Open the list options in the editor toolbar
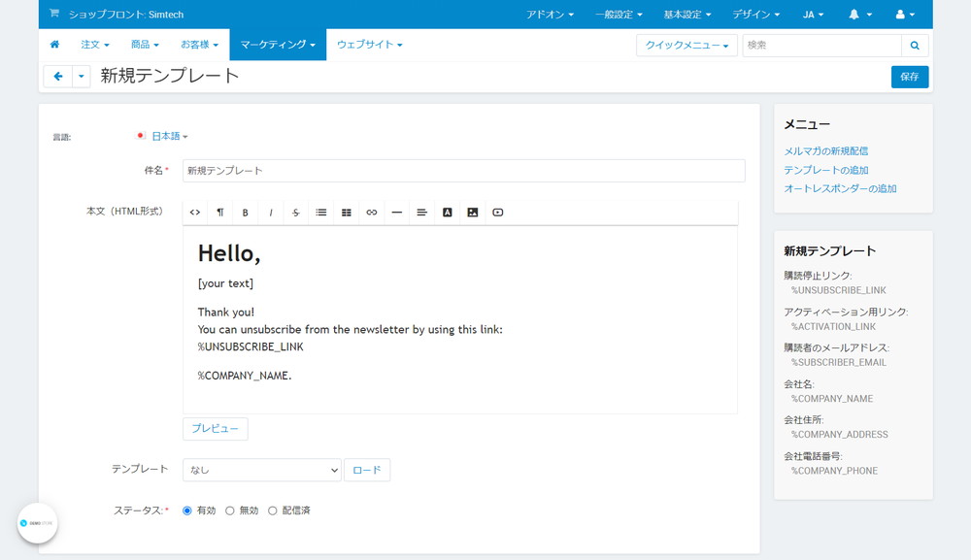Viewport: 971px width, 560px height. [320, 213]
